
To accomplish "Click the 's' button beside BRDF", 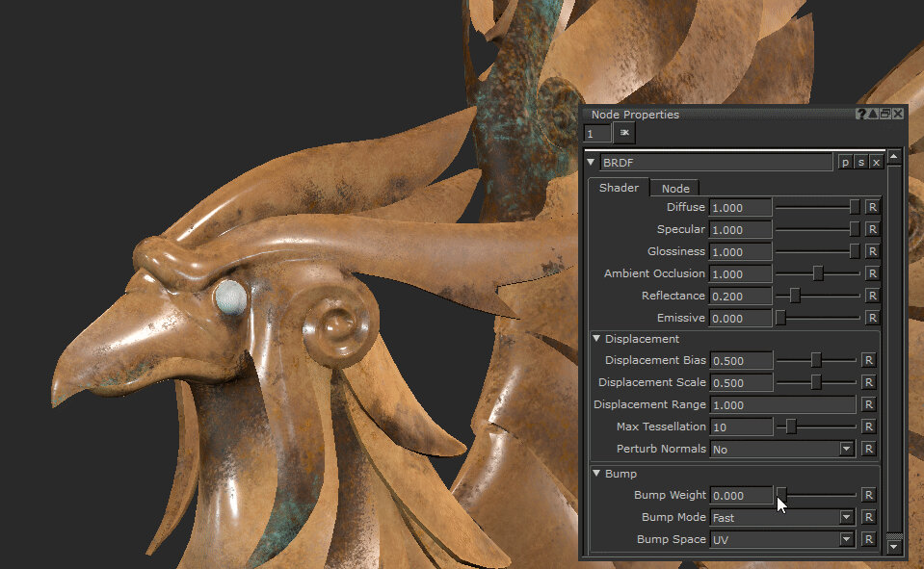I will (860, 163).
